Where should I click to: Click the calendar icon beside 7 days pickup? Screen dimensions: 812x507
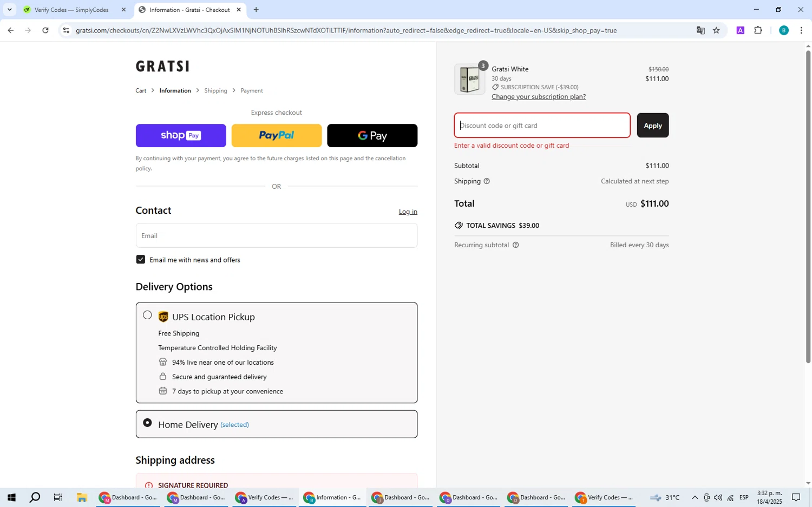click(162, 391)
